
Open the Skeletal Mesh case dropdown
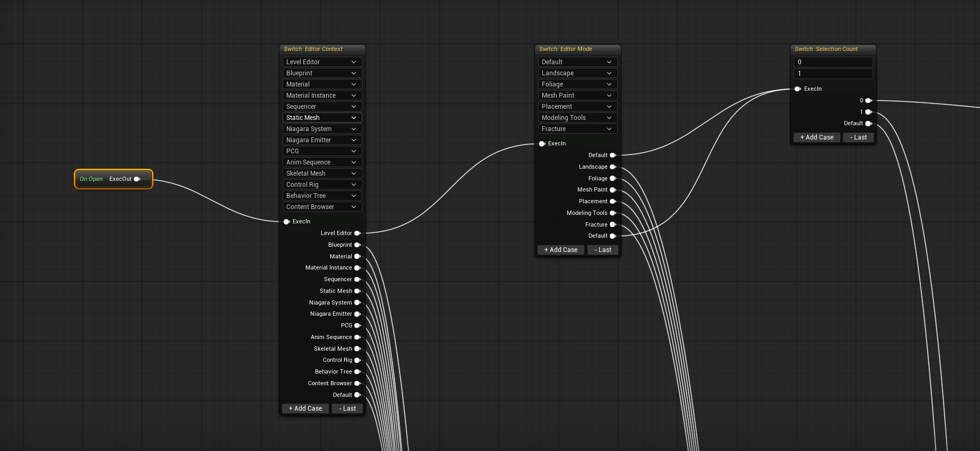(x=322, y=174)
